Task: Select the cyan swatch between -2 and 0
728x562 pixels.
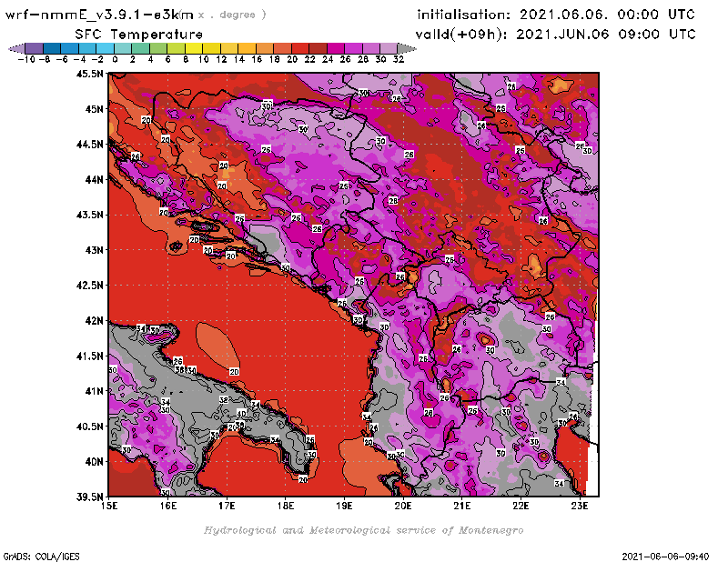Action: (x=106, y=48)
